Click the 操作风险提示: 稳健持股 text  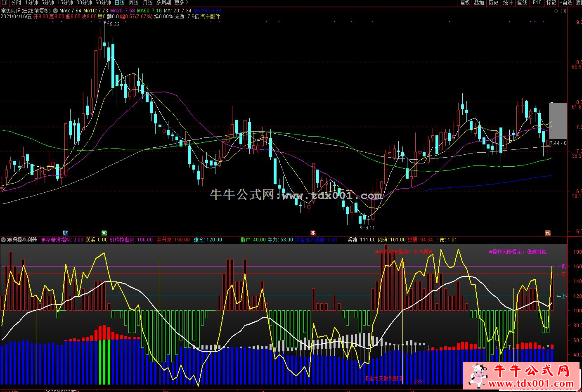click(518, 252)
